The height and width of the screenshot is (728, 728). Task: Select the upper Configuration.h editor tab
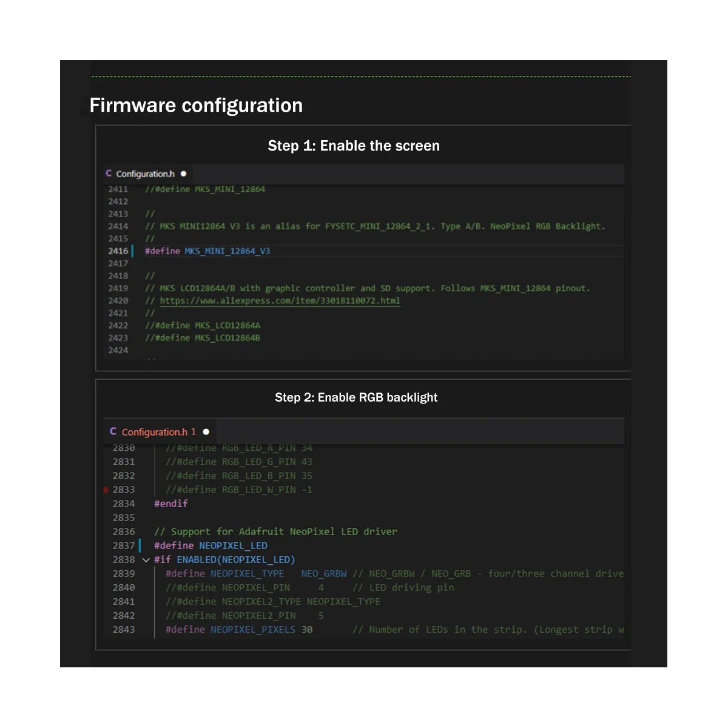click(146, 174)
